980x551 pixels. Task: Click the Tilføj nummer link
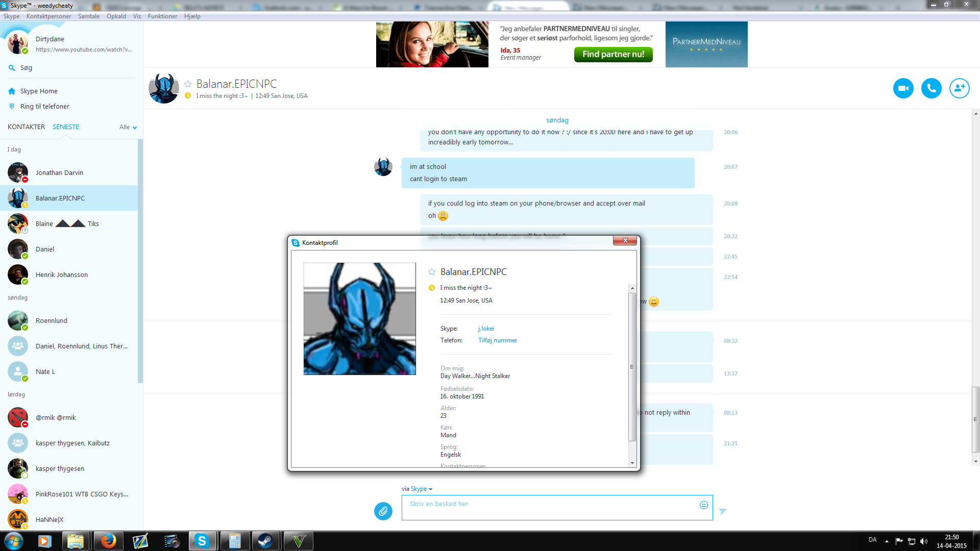[x=497, y=340]
